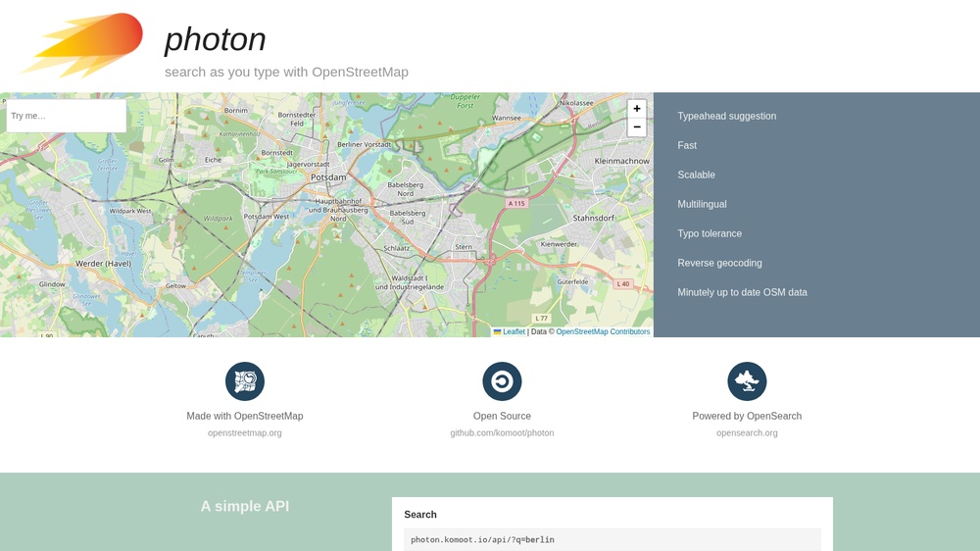Zoom in on the map
Viewport: 980px width, 551px height.
click(636, 108)
